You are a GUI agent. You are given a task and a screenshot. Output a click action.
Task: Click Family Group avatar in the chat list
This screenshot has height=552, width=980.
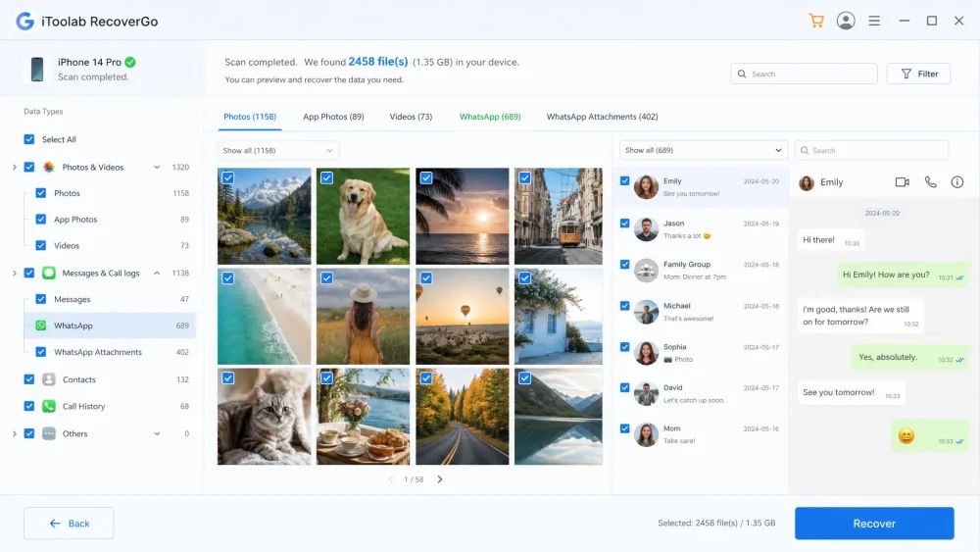tap(646, 271)
